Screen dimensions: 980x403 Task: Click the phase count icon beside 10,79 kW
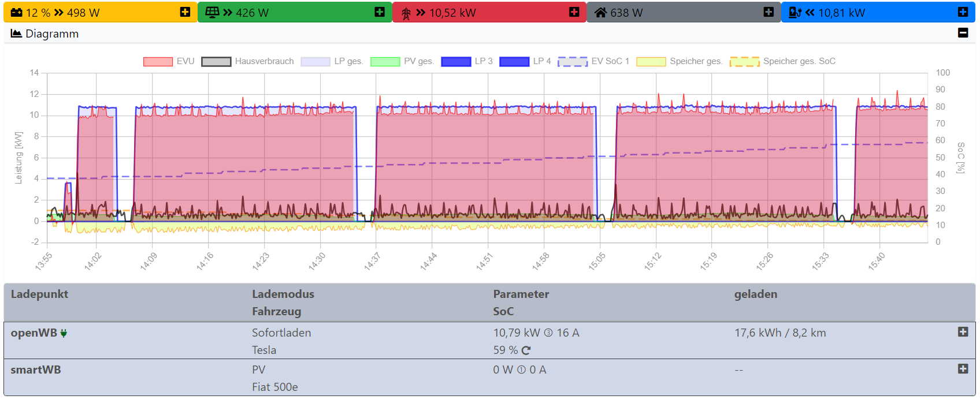pyautogui.click(x=548, y=333)
